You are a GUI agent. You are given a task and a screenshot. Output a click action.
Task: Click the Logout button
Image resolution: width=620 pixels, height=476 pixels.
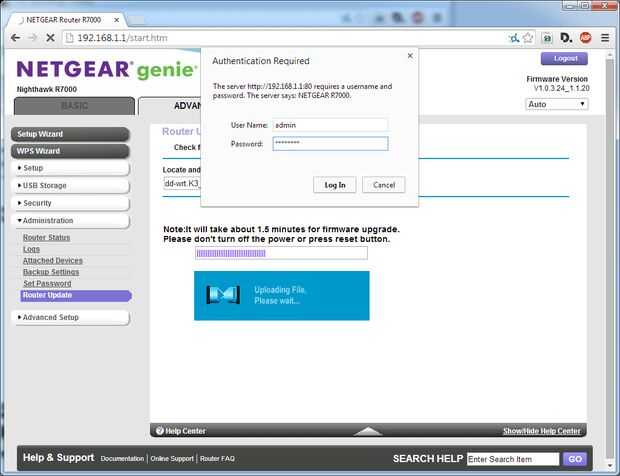pos(564,59)
